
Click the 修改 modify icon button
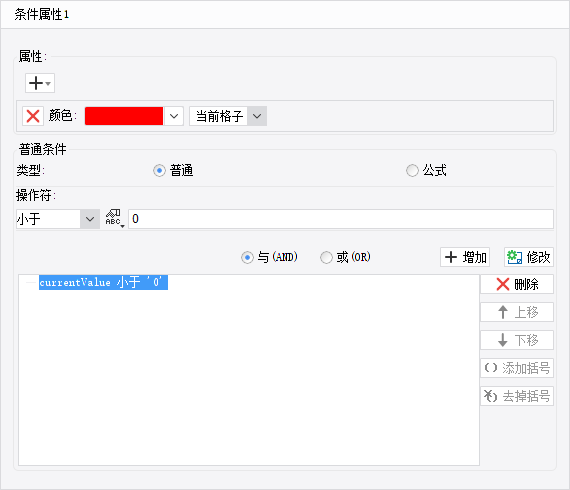pyautogui.click(x=529, y=257)
